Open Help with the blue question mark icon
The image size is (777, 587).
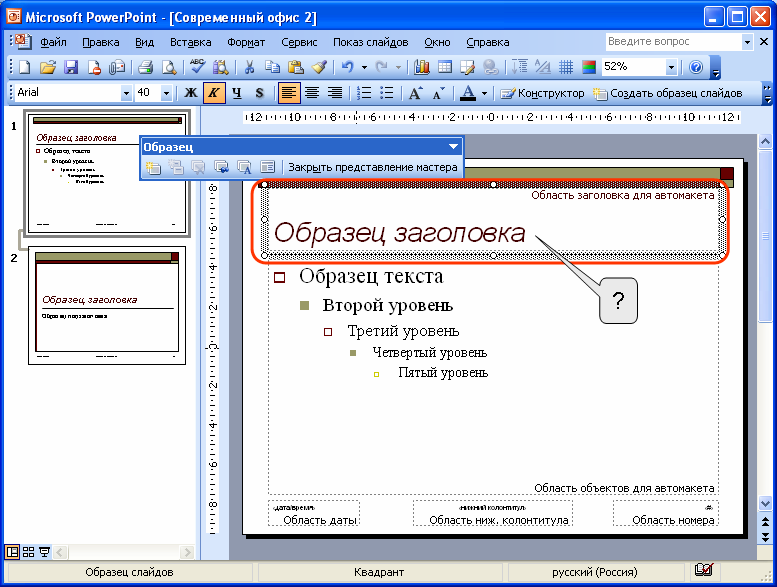(696, 67)
